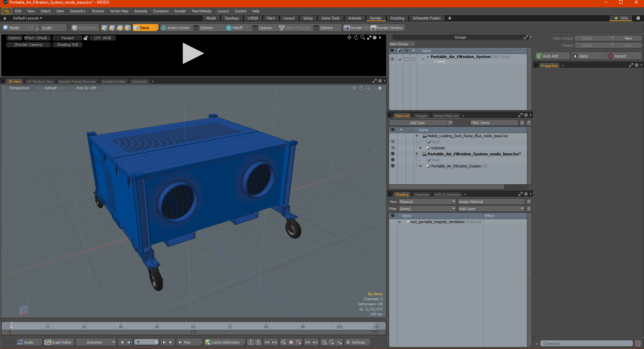Open the Filter (none) dropdown
This screenshot has width=644, height=349.
[x=427, y=209]
